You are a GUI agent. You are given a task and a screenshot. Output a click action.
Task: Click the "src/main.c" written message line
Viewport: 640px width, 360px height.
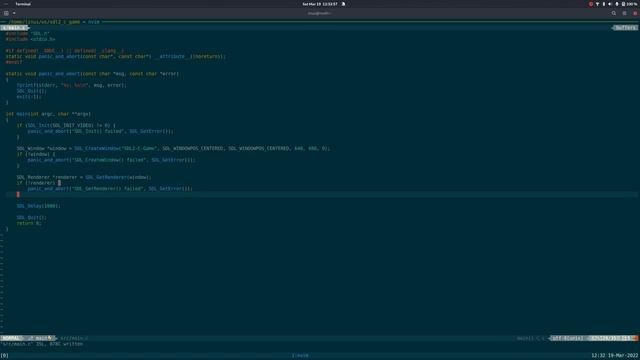[42, 344]
